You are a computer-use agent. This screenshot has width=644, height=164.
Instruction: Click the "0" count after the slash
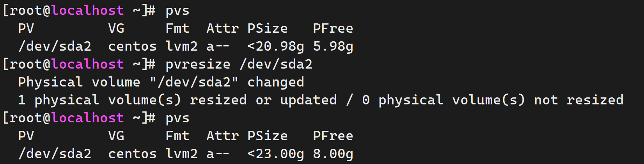pyautogui.click(x=365, y=100)
